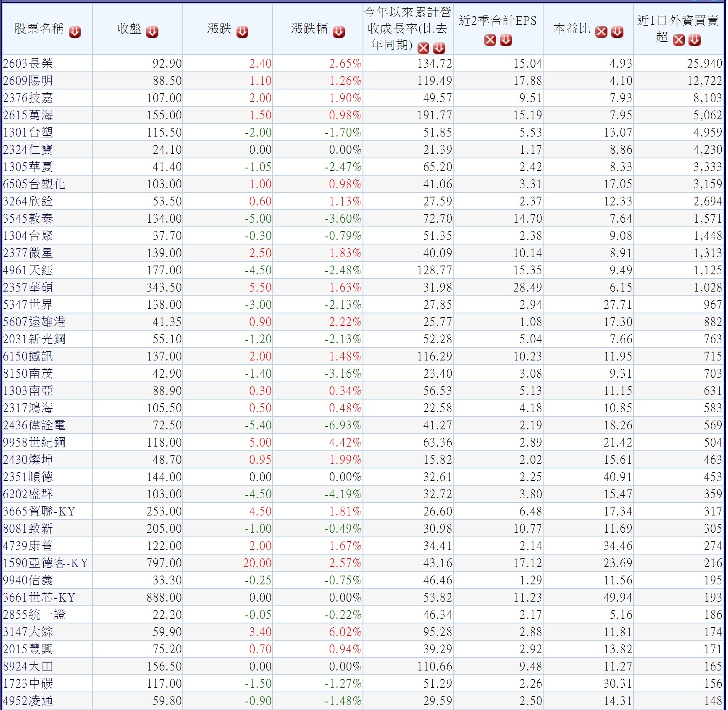Open stock link 3147大綜

[x=28, y=632]
